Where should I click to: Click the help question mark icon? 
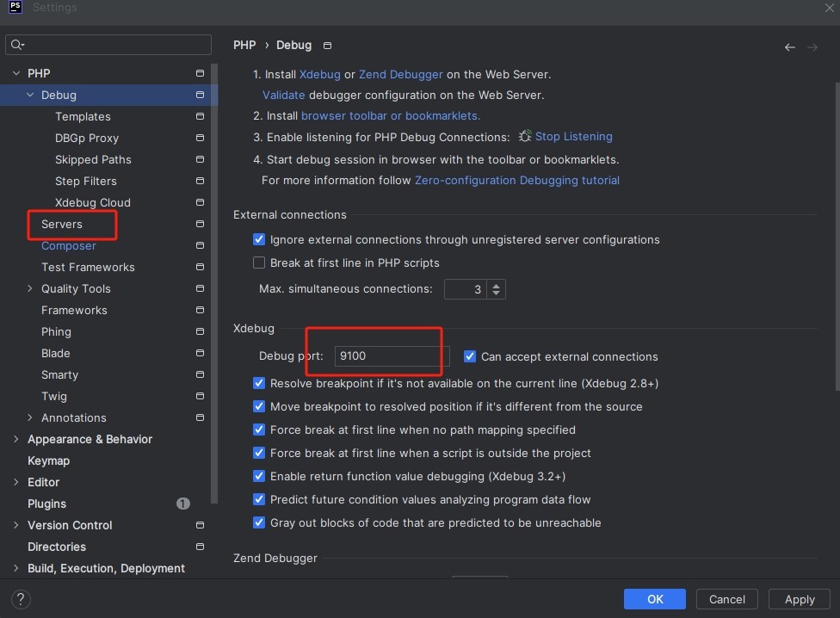[x=22, y=599]
